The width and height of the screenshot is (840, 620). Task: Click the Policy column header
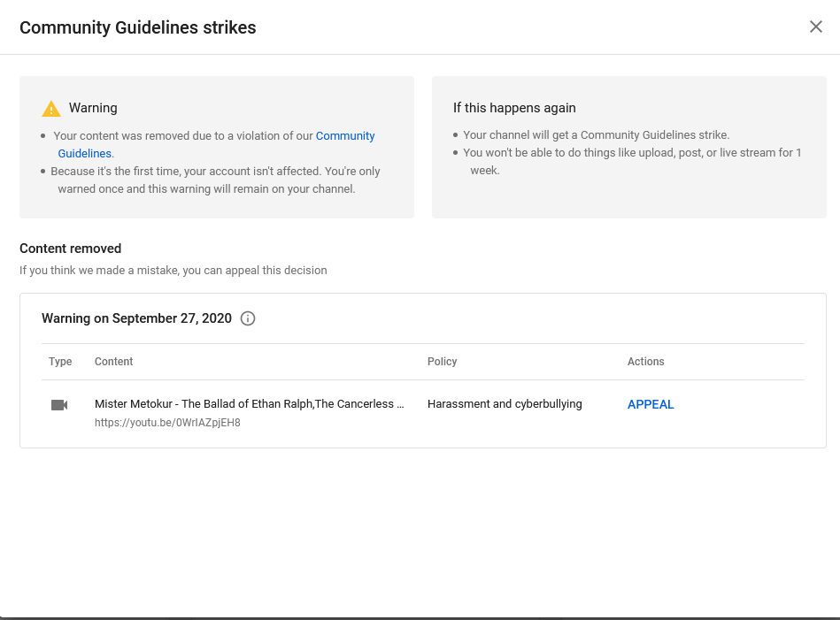tap(442, 362)
